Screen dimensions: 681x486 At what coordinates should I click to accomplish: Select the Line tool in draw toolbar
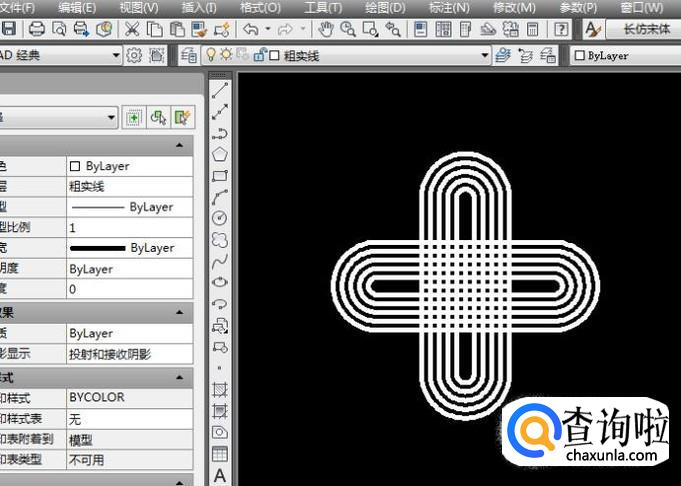[220, 90]
